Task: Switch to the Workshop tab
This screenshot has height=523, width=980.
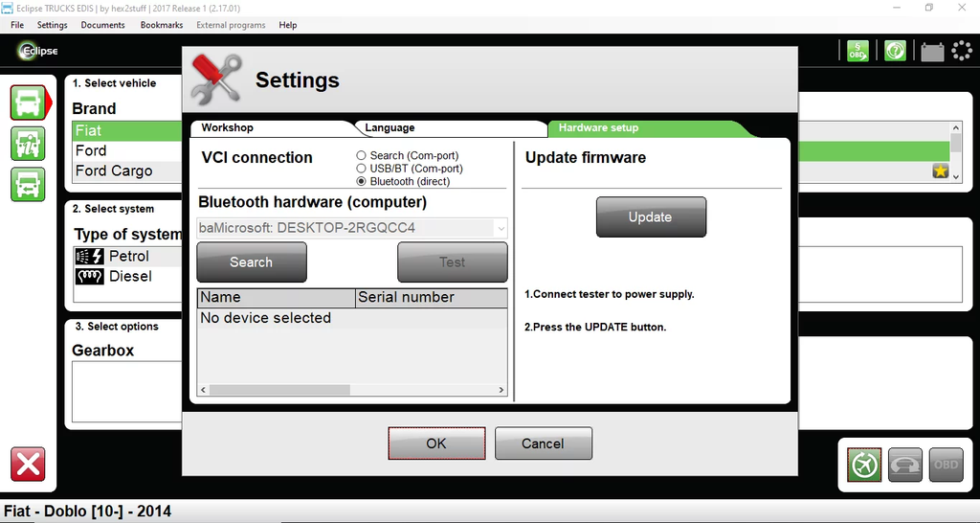Action: click(227, 127)
